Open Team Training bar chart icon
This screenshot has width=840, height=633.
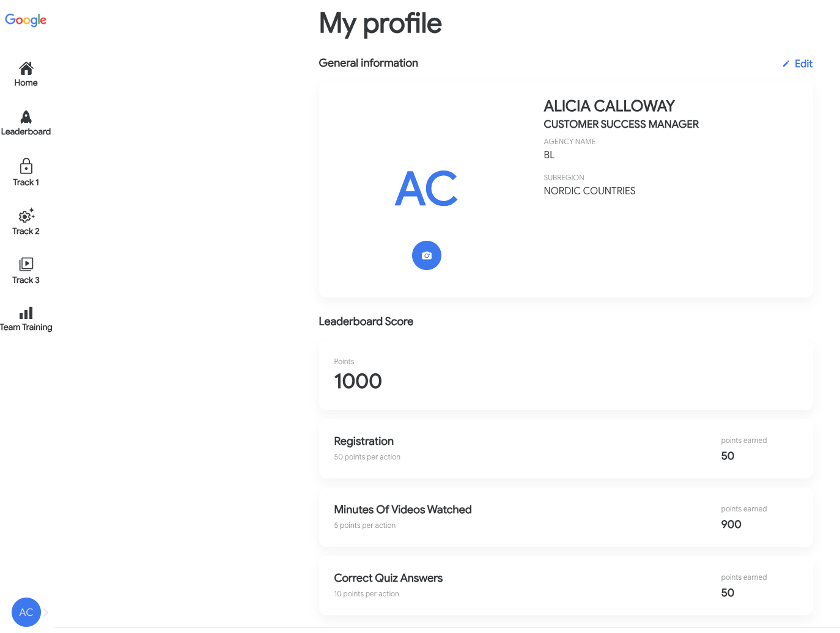click(x=26, y=313)
